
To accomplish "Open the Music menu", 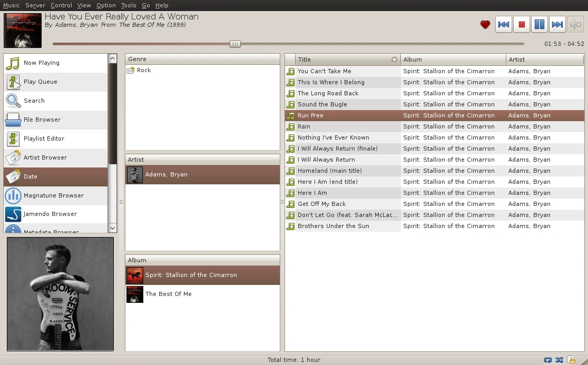I will click(x=12, y=5).
